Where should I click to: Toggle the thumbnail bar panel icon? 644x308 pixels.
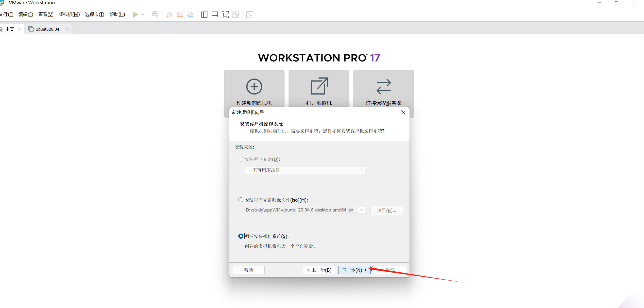point(215,14)
